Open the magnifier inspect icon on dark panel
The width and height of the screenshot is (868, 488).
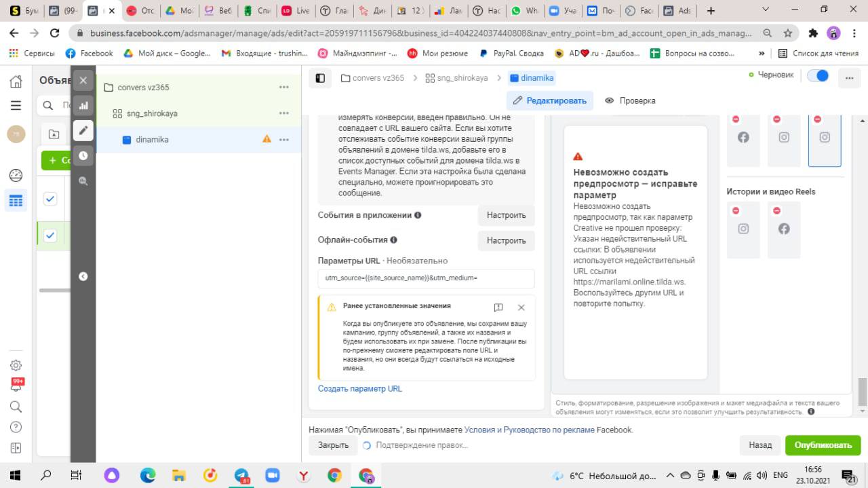coord(83,181)
